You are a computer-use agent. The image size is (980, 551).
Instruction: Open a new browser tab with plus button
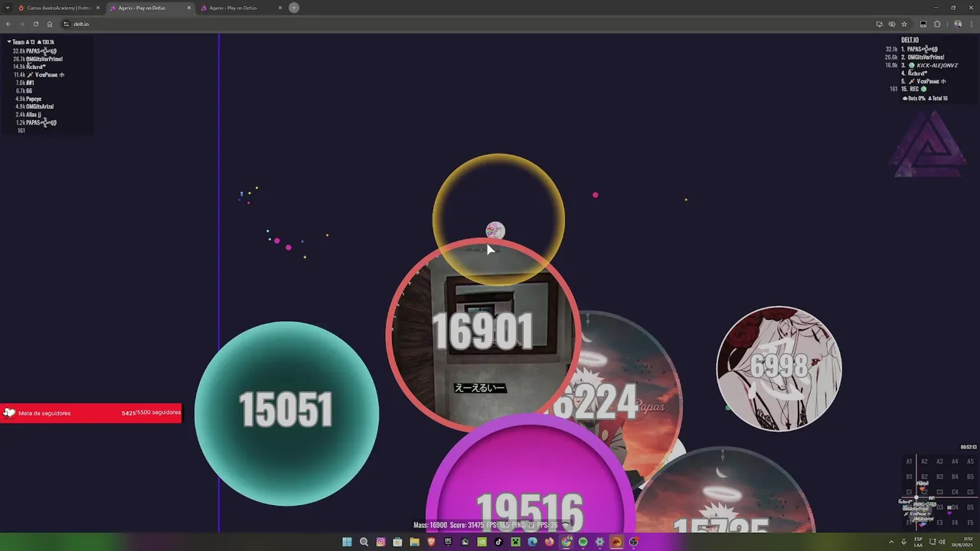[x=294, y=8]
